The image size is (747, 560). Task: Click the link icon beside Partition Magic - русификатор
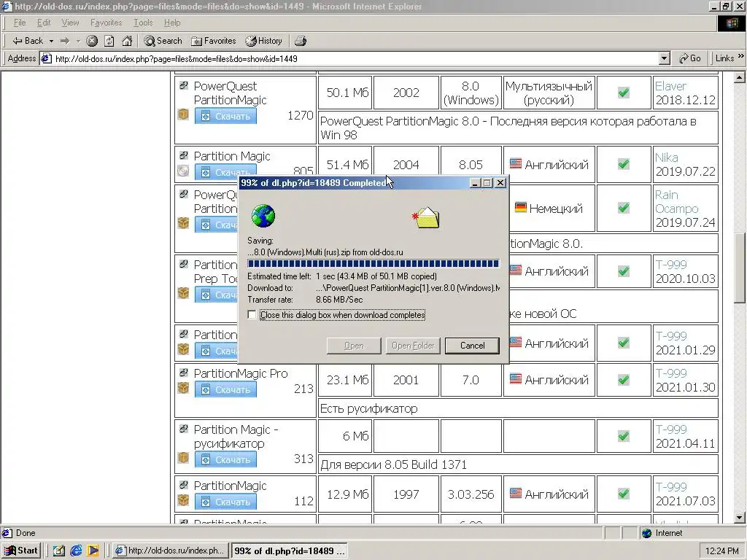[x=183, y=429]
